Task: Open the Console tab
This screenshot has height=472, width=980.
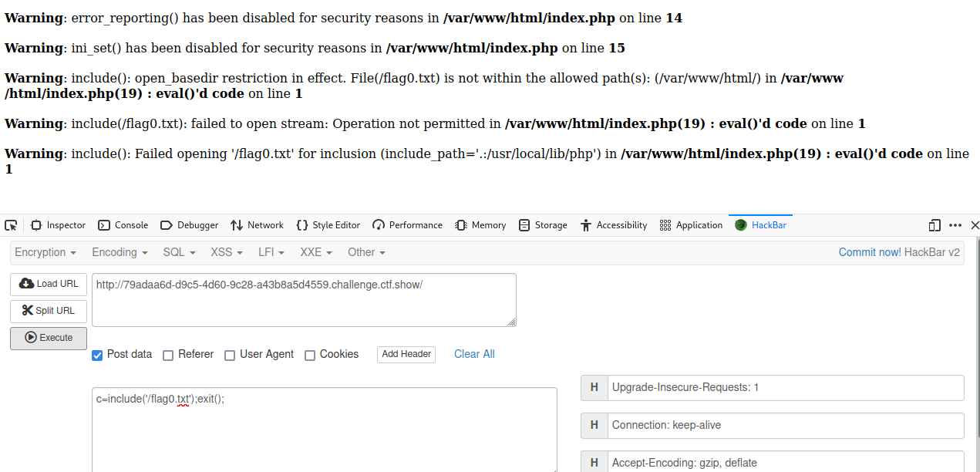Action: click(123, 225)
